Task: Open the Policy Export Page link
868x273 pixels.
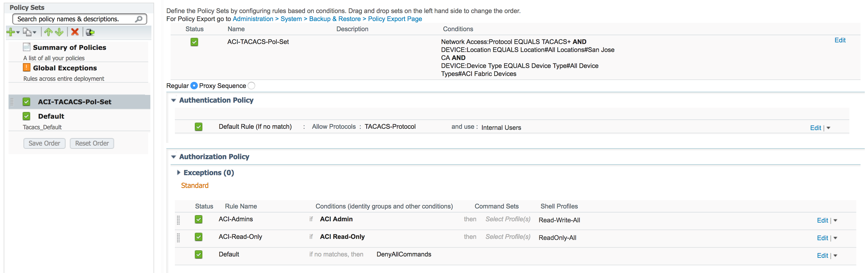Action: tap(395, 19)
